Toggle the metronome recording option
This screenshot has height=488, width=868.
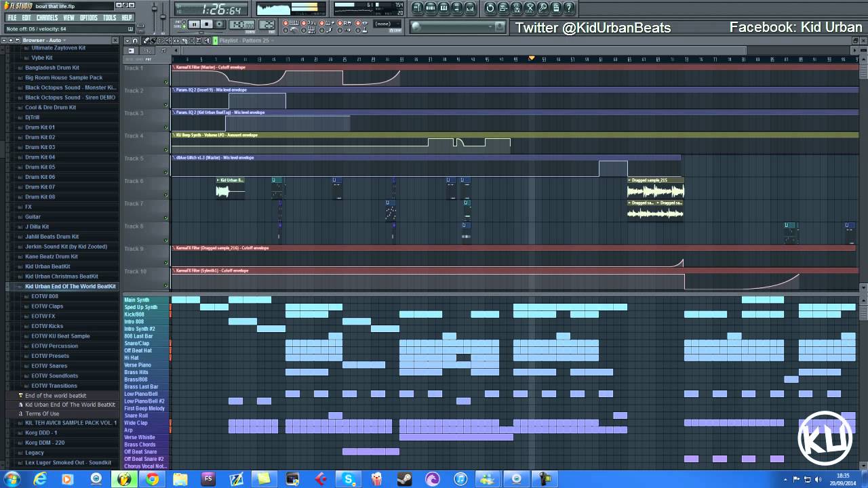(290, 30)
